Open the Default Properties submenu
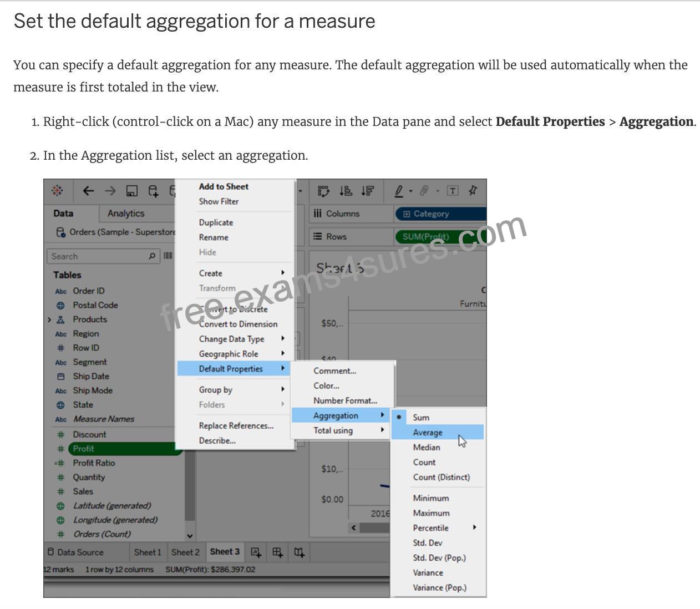This screenshot has height=609, width=700. (x=234, y=369)
